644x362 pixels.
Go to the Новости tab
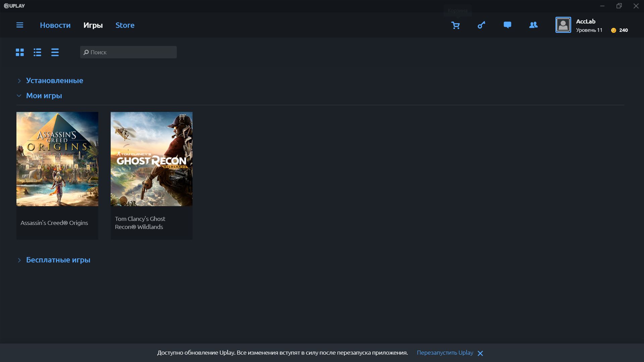pyautogui.click(x=55, y=25)
